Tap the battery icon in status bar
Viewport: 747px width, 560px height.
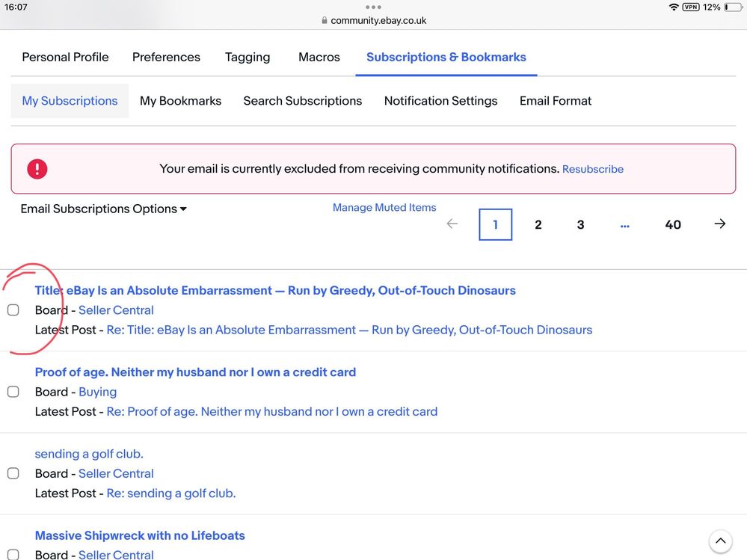tap(733, 7)
